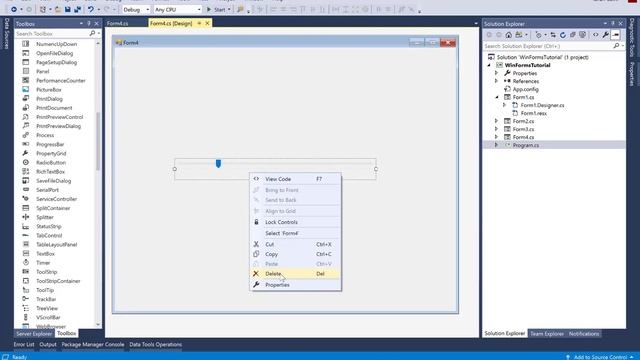
Task: Click the TrackBar slider thumb on the form
Action: point(218,163)
